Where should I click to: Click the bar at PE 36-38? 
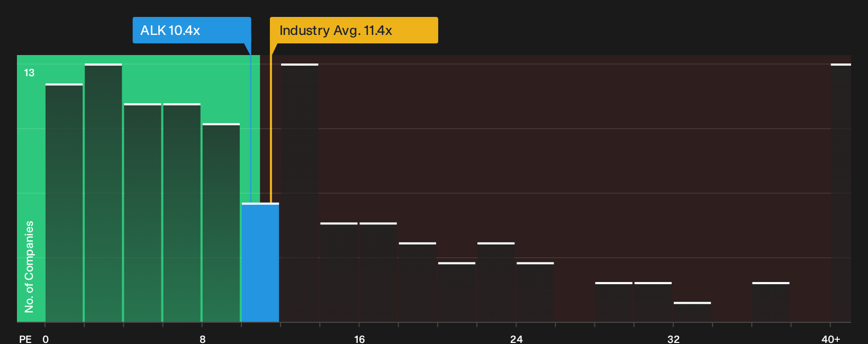[771, 302]
